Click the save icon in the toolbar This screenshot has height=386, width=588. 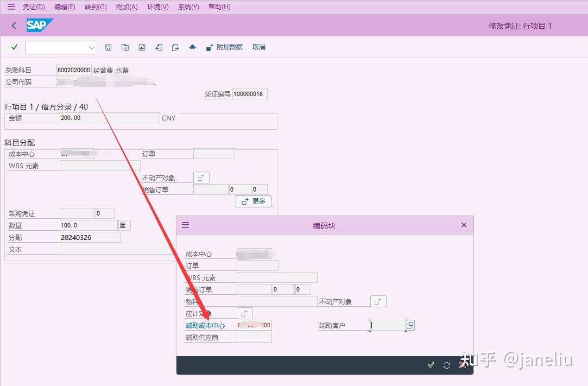coord(108,47)
